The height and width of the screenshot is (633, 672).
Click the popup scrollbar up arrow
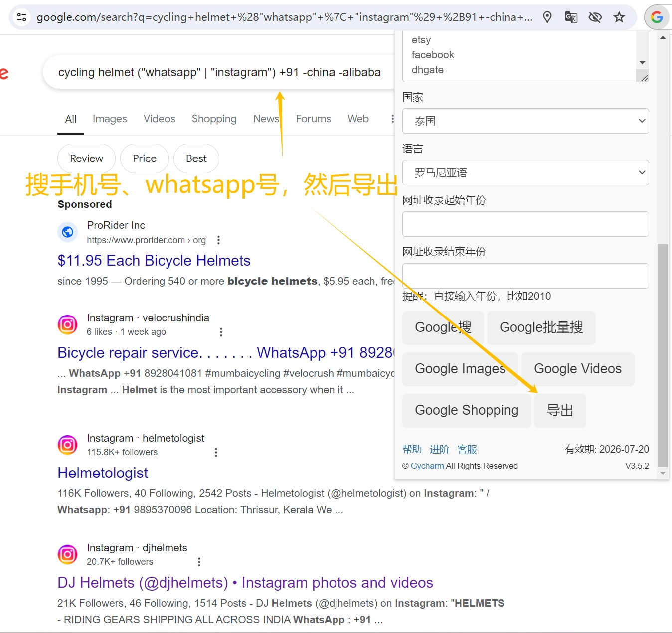coord(663,37)
